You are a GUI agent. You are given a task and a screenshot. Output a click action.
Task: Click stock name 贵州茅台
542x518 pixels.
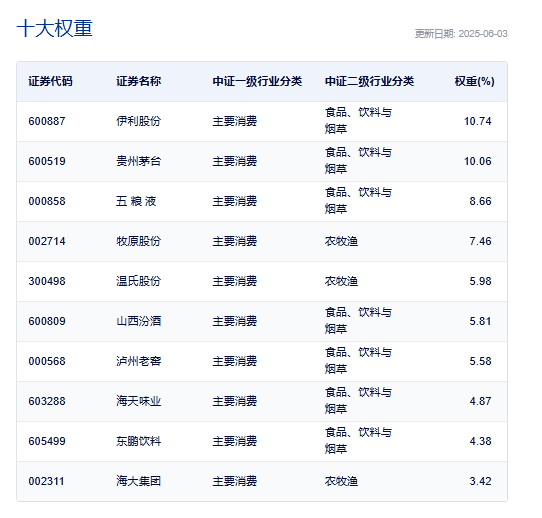coord(139,161)
